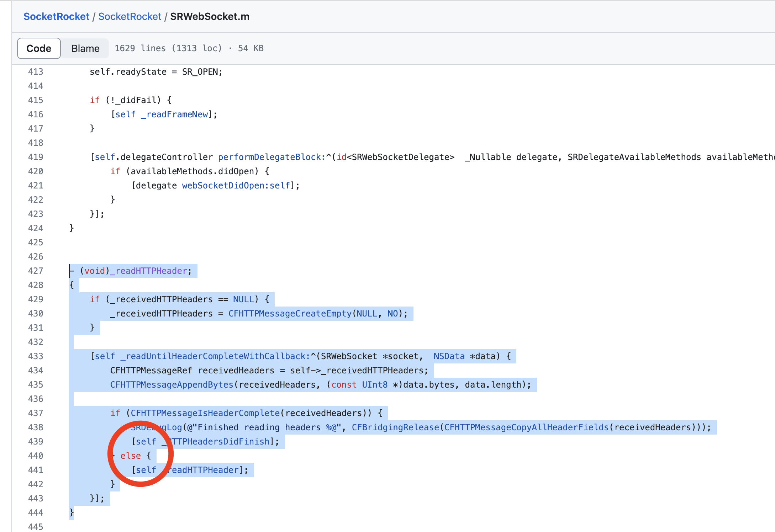Select the Code tab
This screenshot has width=775, height=532.
pyautogui.click(x=38, y=48)
